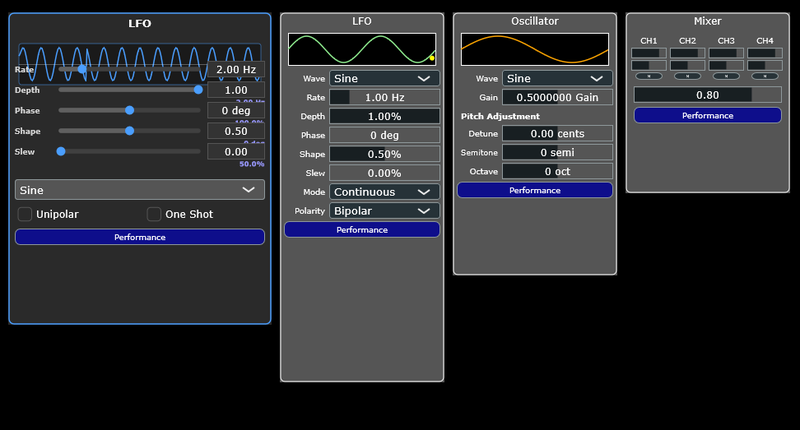Click the small pill button under CH1
The width and height of the screenshot is (800, 430).
649,75
